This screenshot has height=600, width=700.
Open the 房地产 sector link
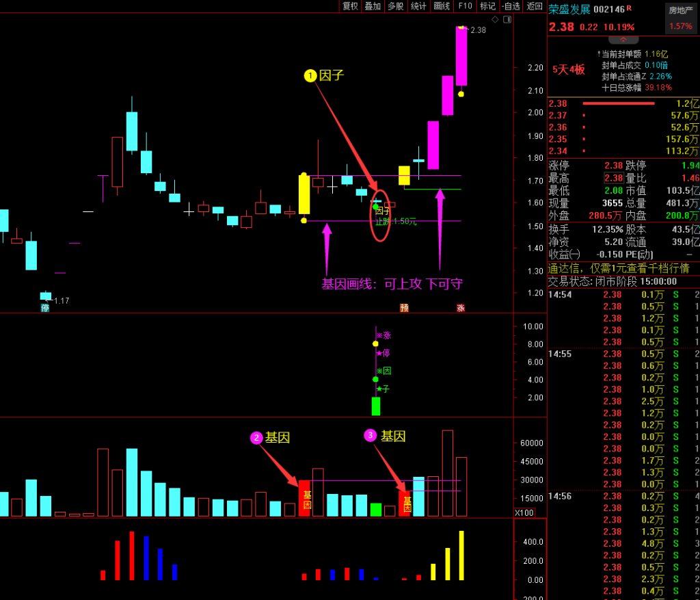pos(680,10)
